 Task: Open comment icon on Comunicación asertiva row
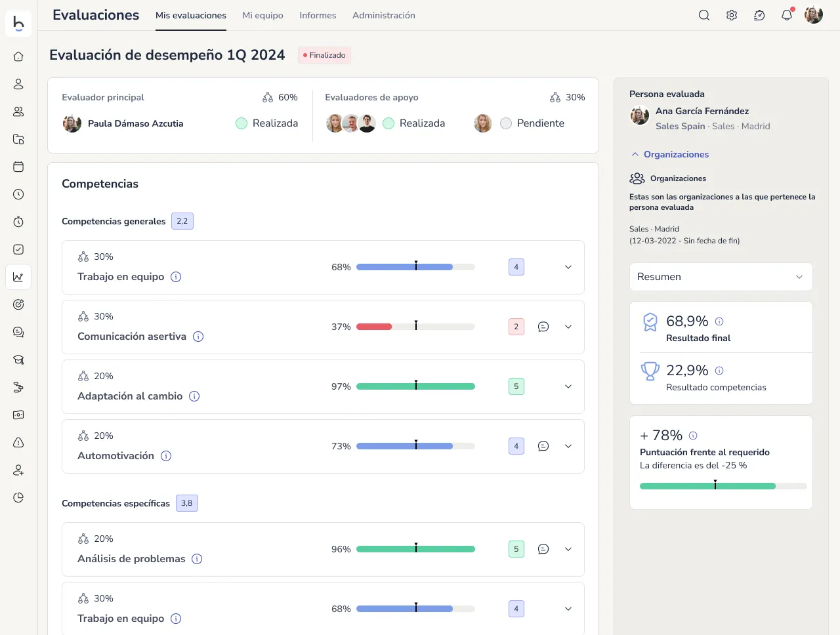pyautogui.click(x=543, y=327)
